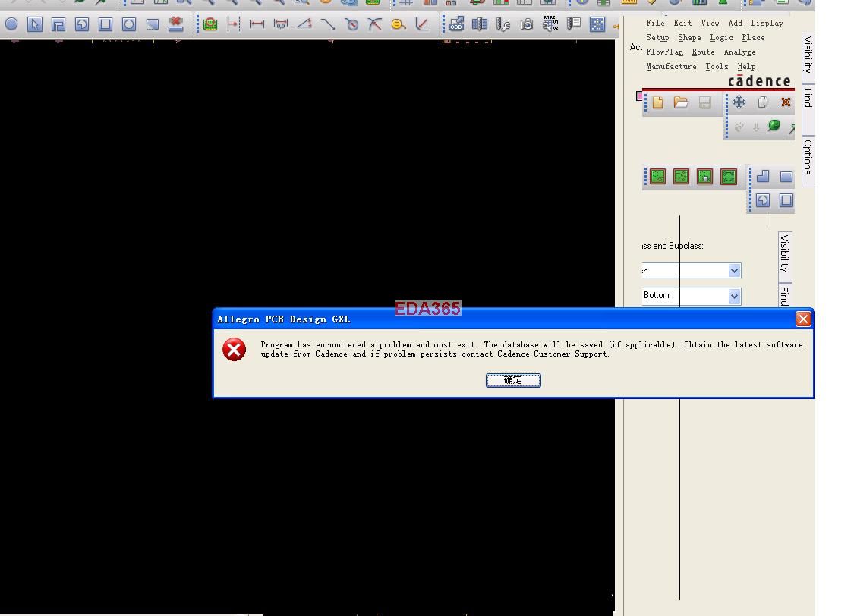
Task: Click the wrench tool icon
Action: point(503,24)
